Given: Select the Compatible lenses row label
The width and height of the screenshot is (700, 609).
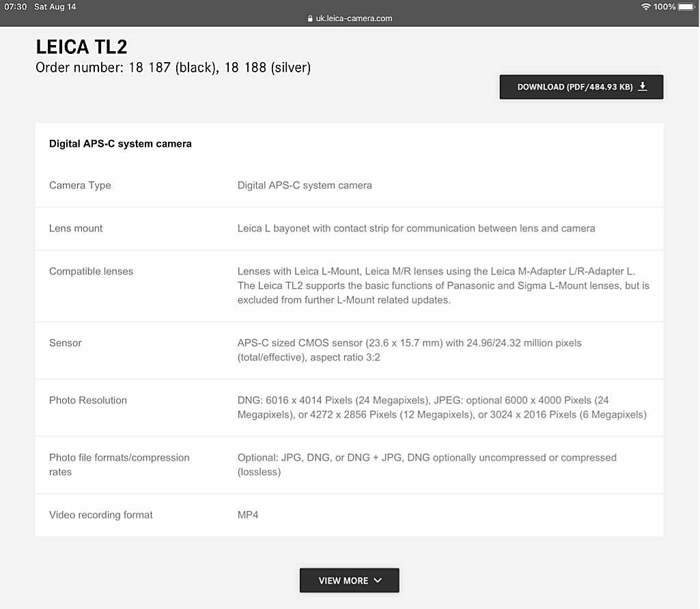Looking at the screenshot, I should [91, 271].
